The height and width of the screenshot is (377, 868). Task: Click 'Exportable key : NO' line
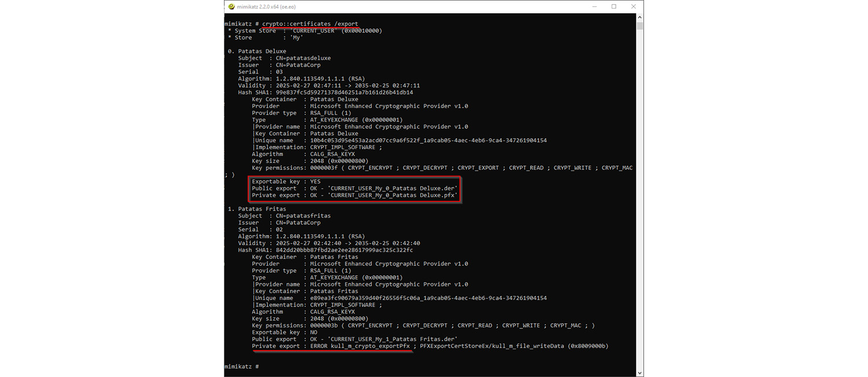pos(284,332)
